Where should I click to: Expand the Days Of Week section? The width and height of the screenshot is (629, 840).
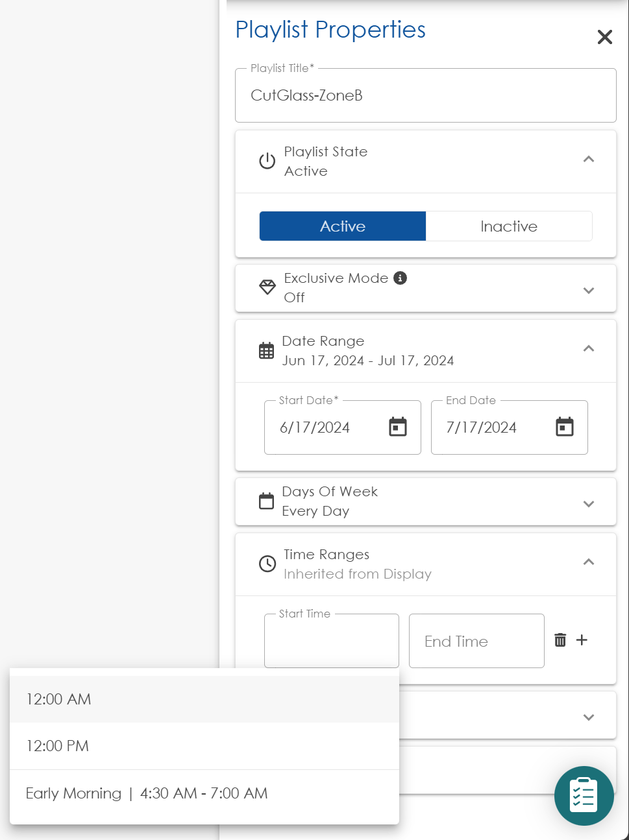tap(588, 503)
